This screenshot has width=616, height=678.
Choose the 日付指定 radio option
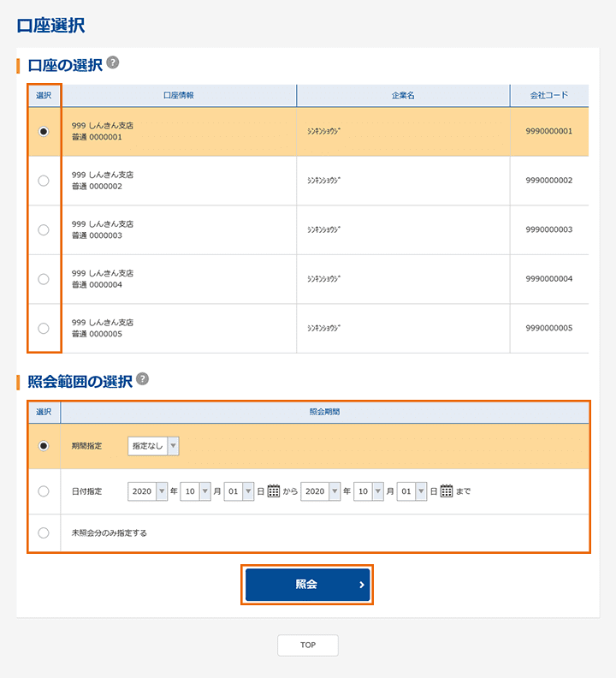[44, 491]
